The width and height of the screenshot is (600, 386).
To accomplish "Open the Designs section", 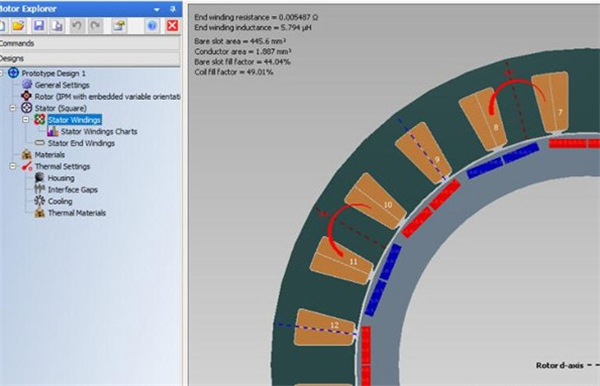I will point(90,58).
